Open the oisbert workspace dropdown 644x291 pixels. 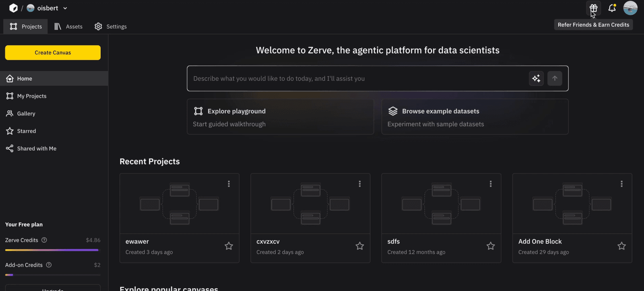coord(47,8)
